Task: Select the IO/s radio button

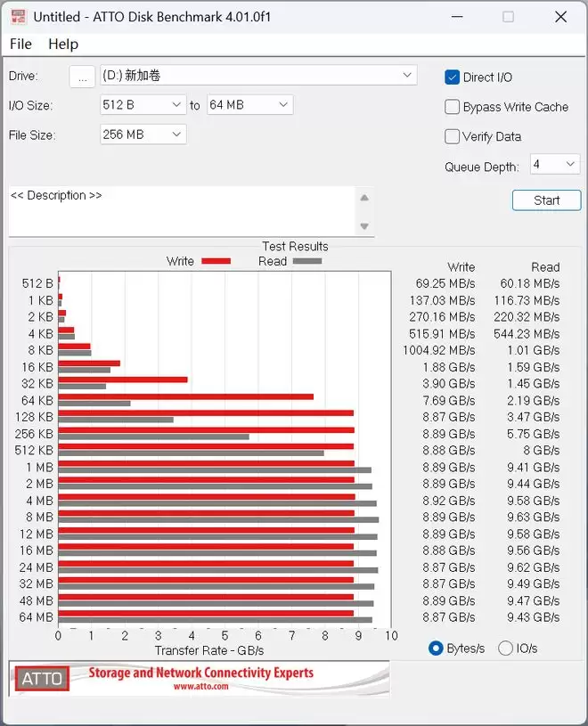Action: (x=505, y=649)
